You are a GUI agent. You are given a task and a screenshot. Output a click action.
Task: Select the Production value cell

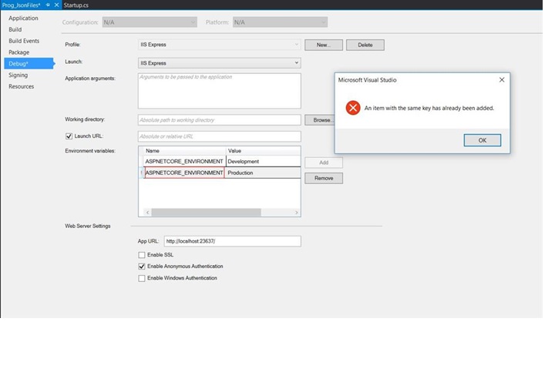click(263, 173)
